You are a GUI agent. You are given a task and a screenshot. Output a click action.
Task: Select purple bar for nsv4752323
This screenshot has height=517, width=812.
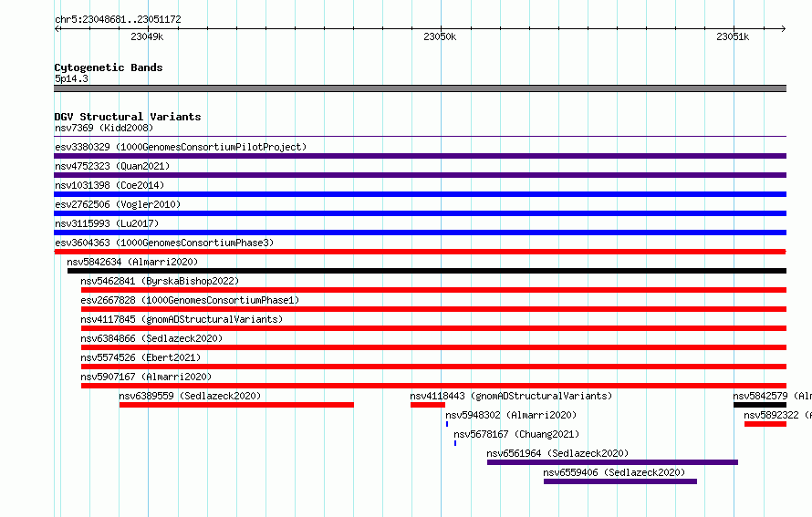click(x=420, y=175)
